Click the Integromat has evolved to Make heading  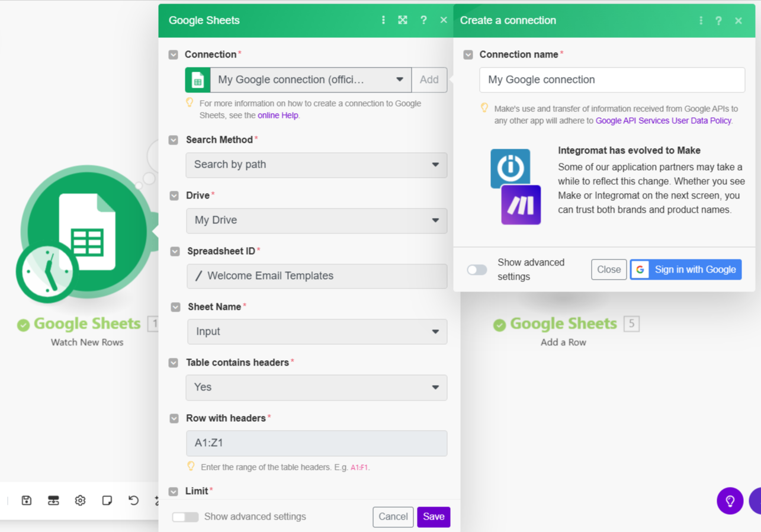tap(629, 150)
